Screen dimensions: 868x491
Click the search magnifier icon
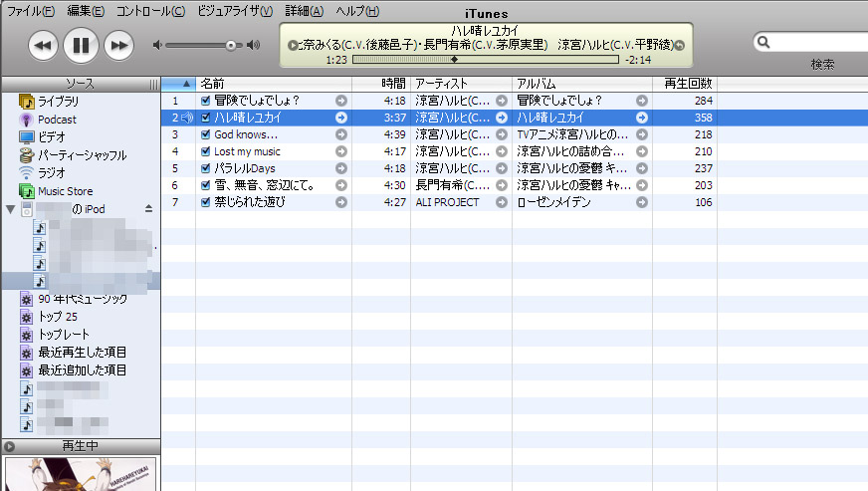click(763, 42)
